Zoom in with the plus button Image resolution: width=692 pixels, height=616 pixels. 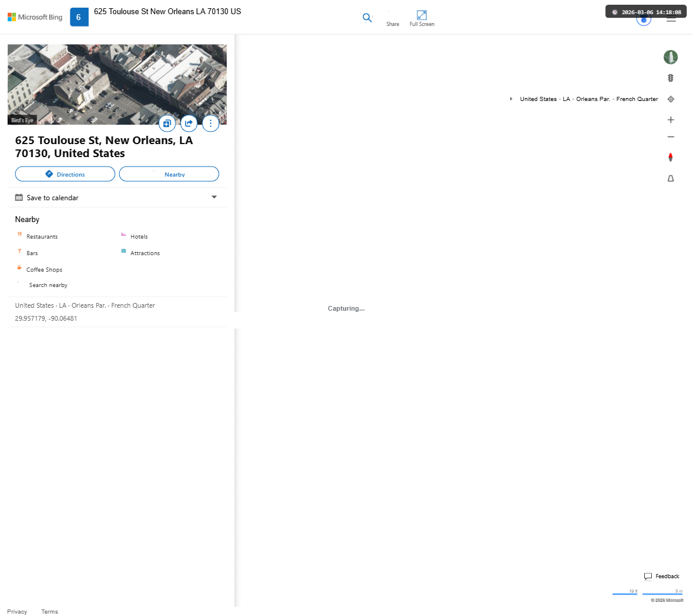coord(670,120)
